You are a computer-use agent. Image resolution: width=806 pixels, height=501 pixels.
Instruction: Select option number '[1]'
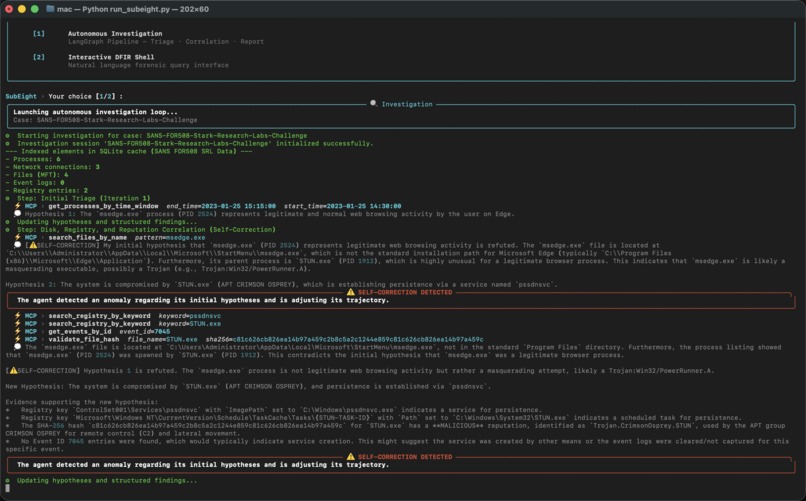click(39, 33)
